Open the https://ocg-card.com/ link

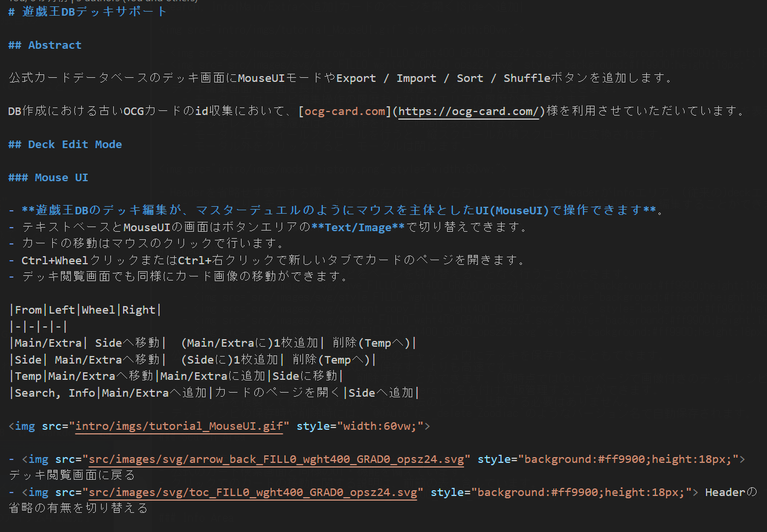(x=470, y=111)
